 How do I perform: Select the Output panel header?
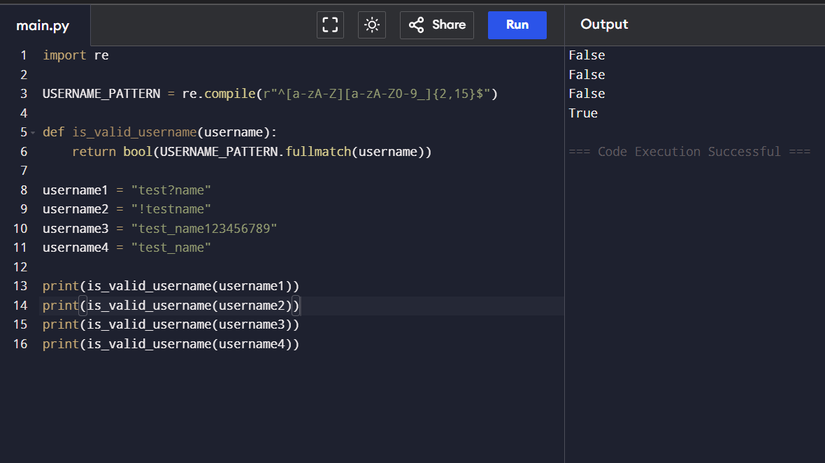pyautogui.click(x=604, y=25)
